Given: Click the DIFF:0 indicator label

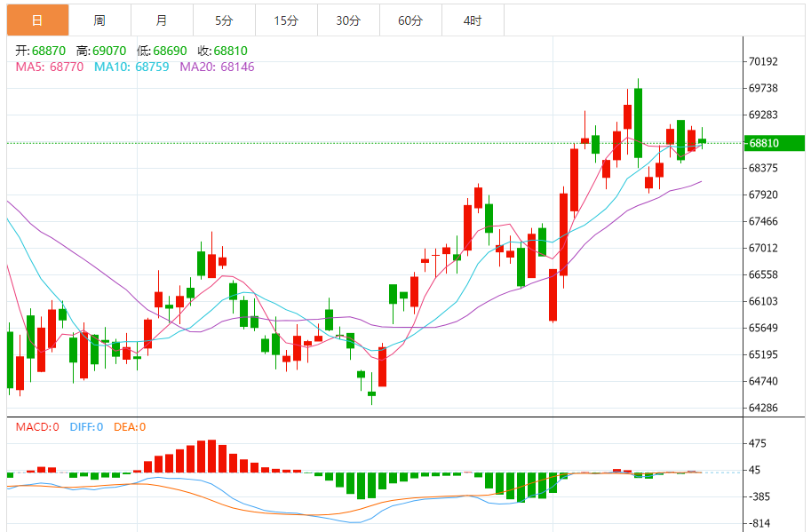Looking at the screenshot, I should point(86,427).
